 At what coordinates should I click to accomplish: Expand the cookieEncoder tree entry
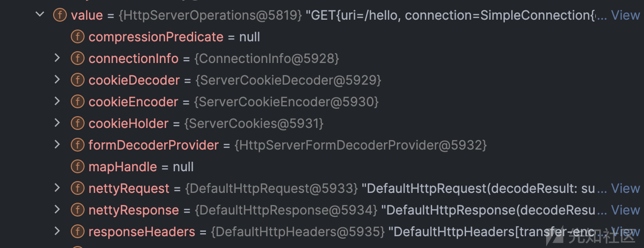point(57,101)
